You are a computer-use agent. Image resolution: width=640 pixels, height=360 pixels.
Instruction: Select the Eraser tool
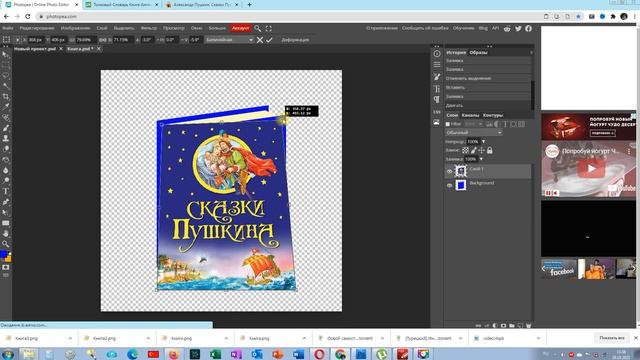5,149
